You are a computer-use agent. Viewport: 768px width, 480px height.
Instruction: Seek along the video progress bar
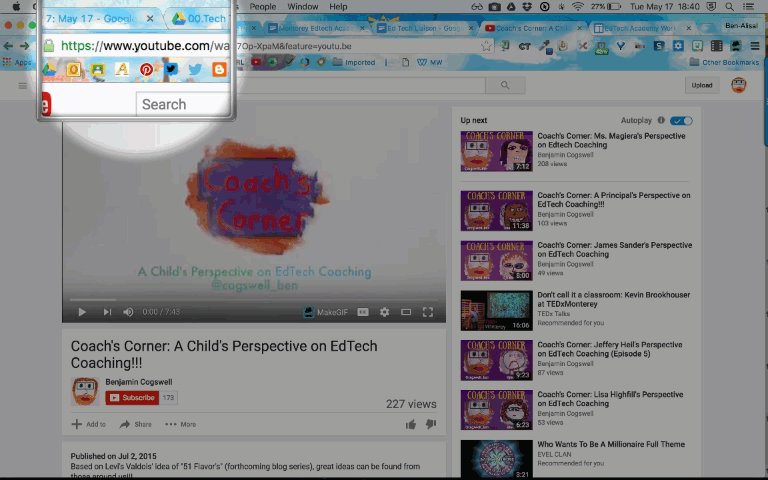(254, 299)
